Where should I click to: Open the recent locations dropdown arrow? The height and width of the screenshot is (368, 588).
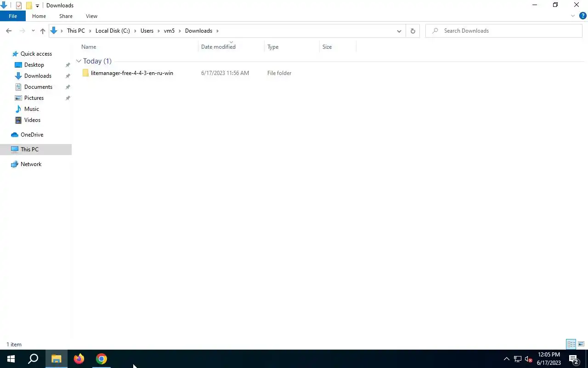pos(33,31)
